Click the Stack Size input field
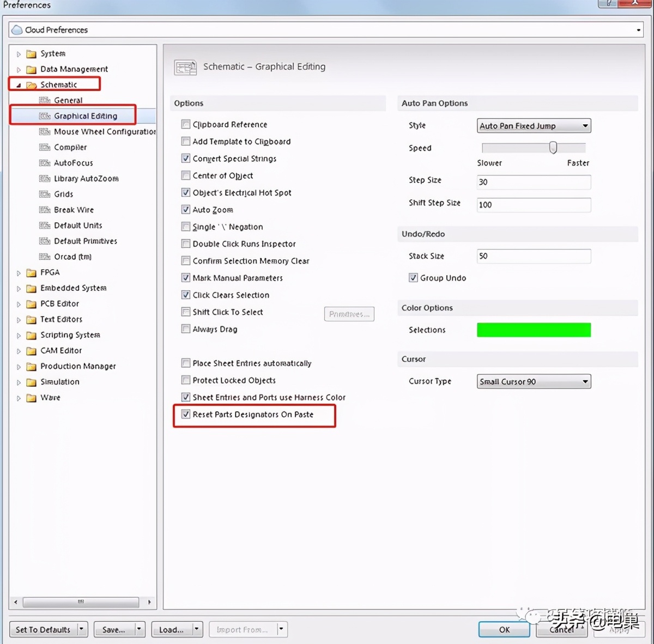Viewport: 654px width, 644px height. coord(534,256)
